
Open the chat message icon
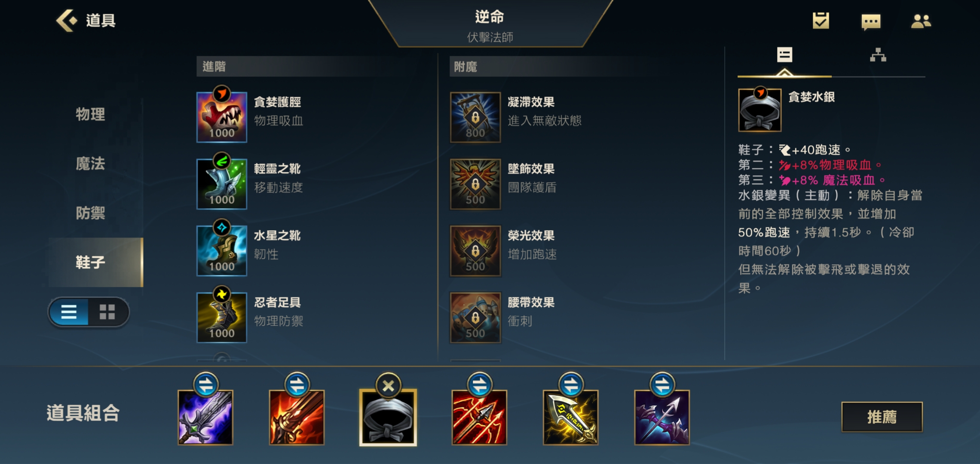click(x=871, y=21)
